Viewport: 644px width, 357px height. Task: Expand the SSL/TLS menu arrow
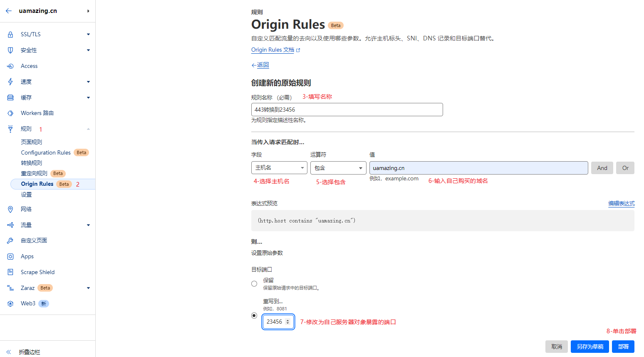88,35
